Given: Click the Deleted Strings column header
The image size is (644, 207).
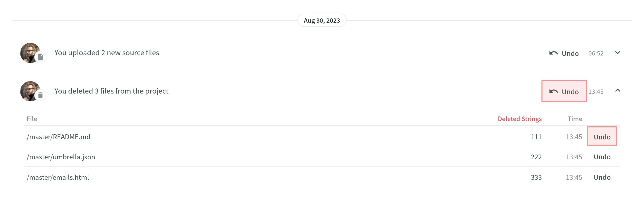Looking at the screenshot, I should click(x=519, y=119).
